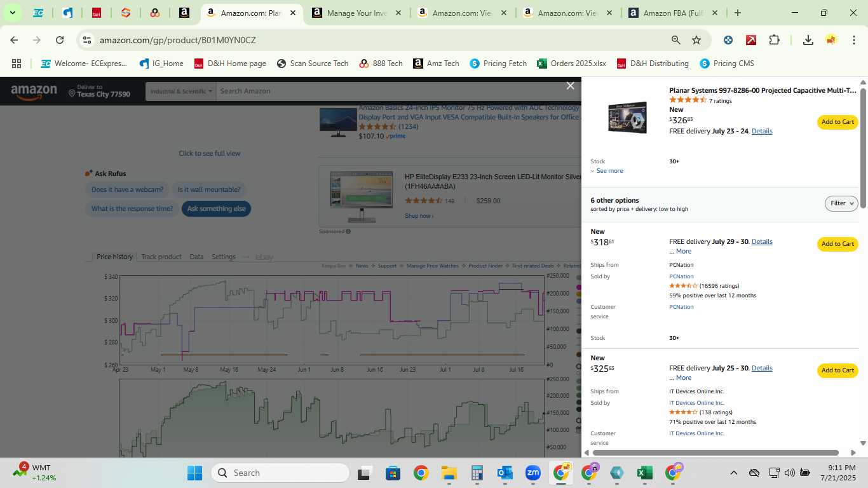Open D&H Distributing bookmark
The image size is (868, 488).
(x=653, y=64)
